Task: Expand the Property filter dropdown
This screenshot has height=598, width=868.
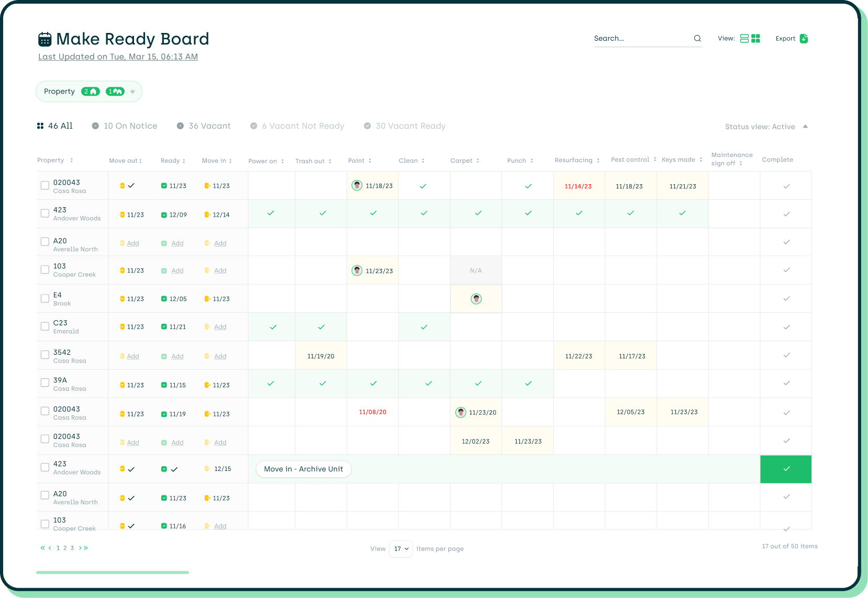Action: click(133, 91)
